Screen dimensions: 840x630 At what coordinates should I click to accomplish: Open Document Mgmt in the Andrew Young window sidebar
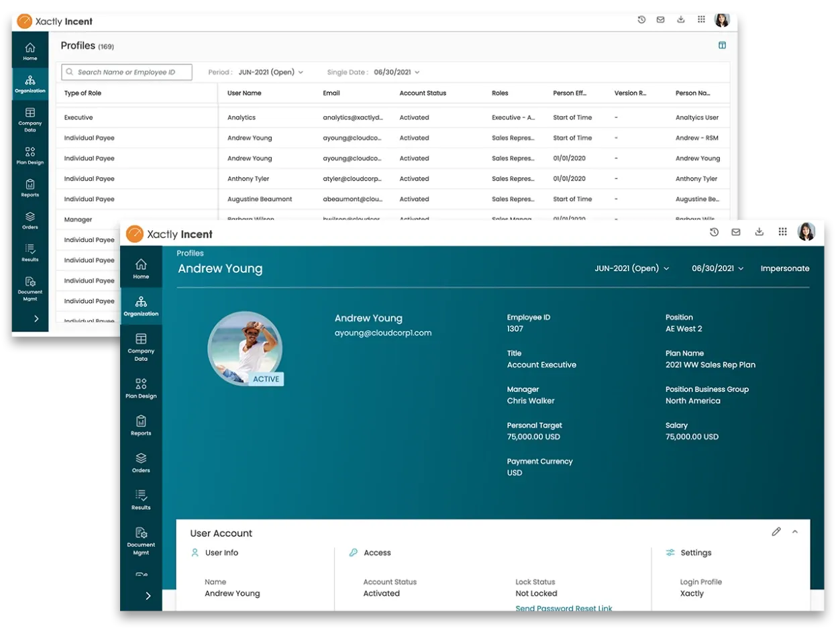click(x=141, y=541)
